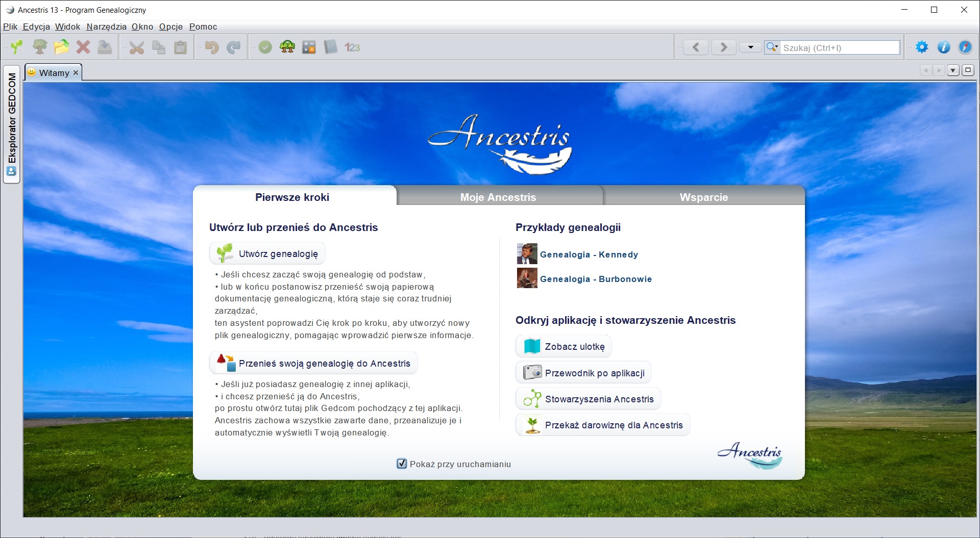Click the Zobacz ulotkę button
The image size is (980, 538).
click(563, 346)
